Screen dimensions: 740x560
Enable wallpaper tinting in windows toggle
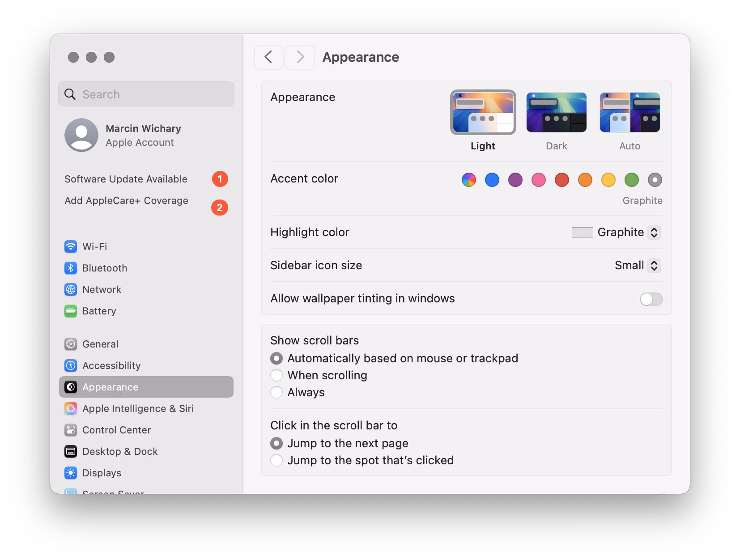651,299
